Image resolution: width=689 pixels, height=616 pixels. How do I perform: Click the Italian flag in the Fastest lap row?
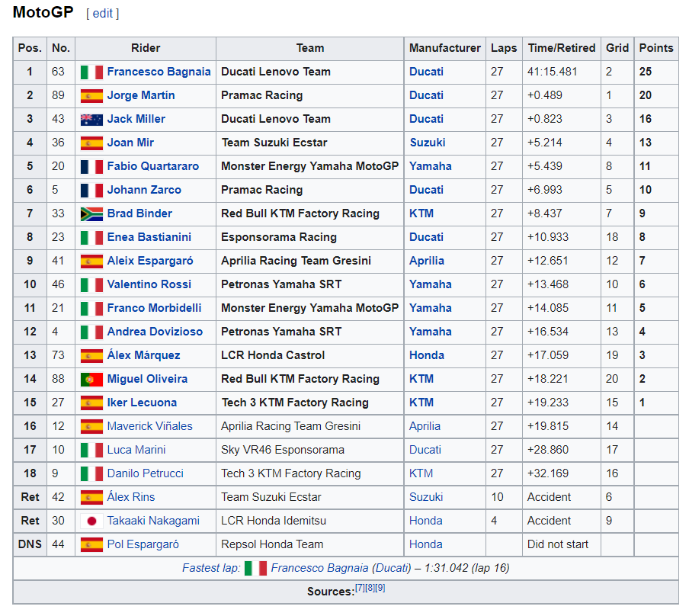(255, 569)
